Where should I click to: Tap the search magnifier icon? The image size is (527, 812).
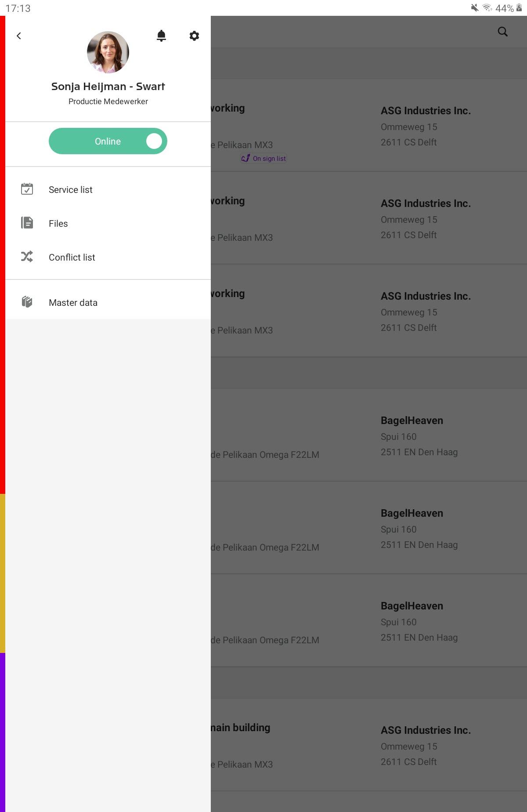coord(503,32)
